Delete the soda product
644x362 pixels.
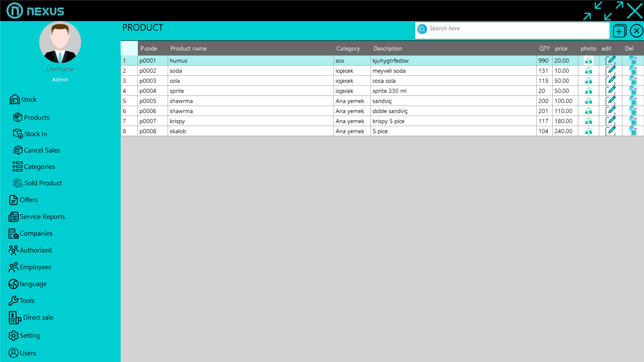633,71
